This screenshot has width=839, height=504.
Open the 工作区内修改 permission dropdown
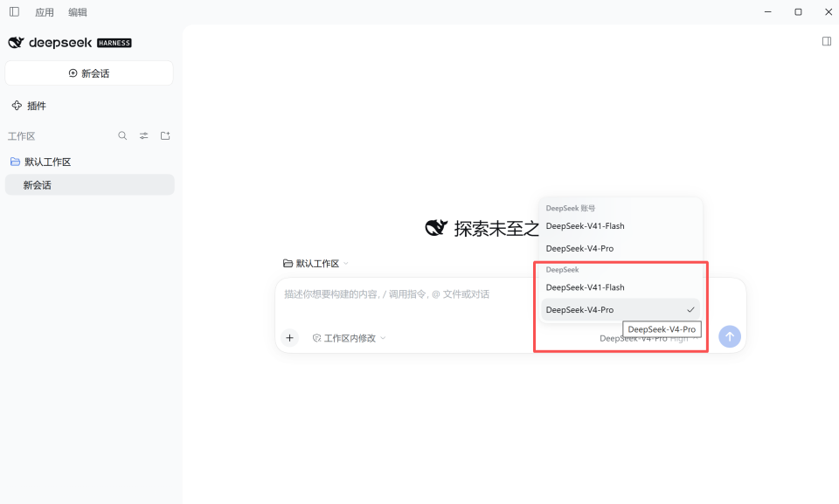pos(349,338)
